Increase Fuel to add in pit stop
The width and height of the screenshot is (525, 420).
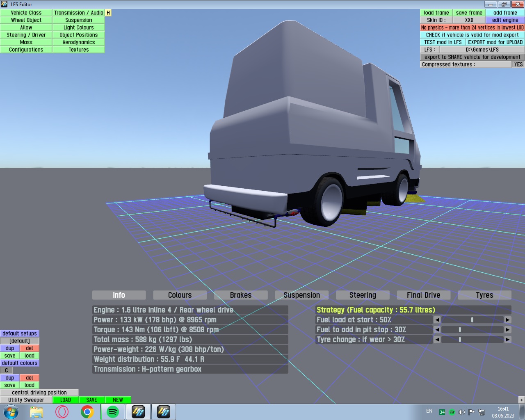click(x=508, y=330)
